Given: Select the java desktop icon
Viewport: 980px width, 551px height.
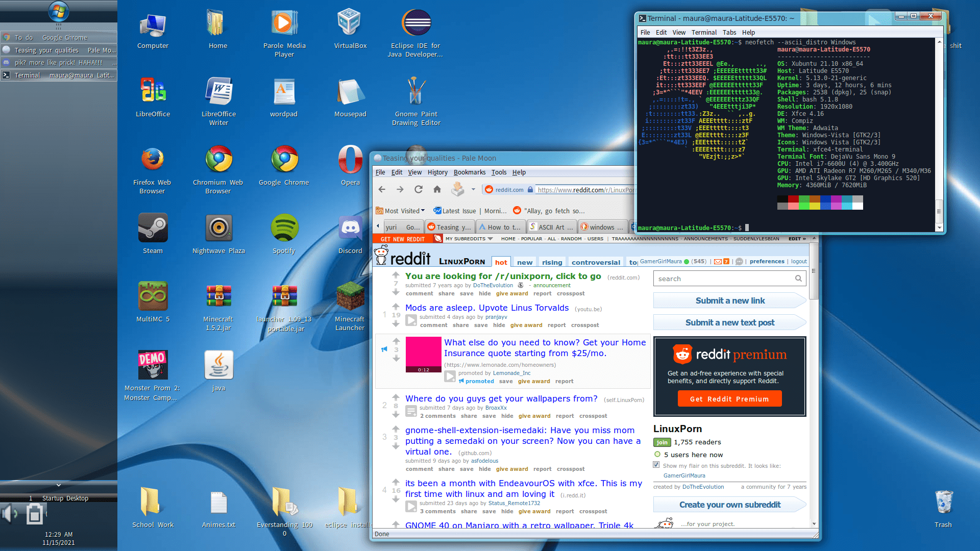Looking at the screenshot, I should [218, 365].
